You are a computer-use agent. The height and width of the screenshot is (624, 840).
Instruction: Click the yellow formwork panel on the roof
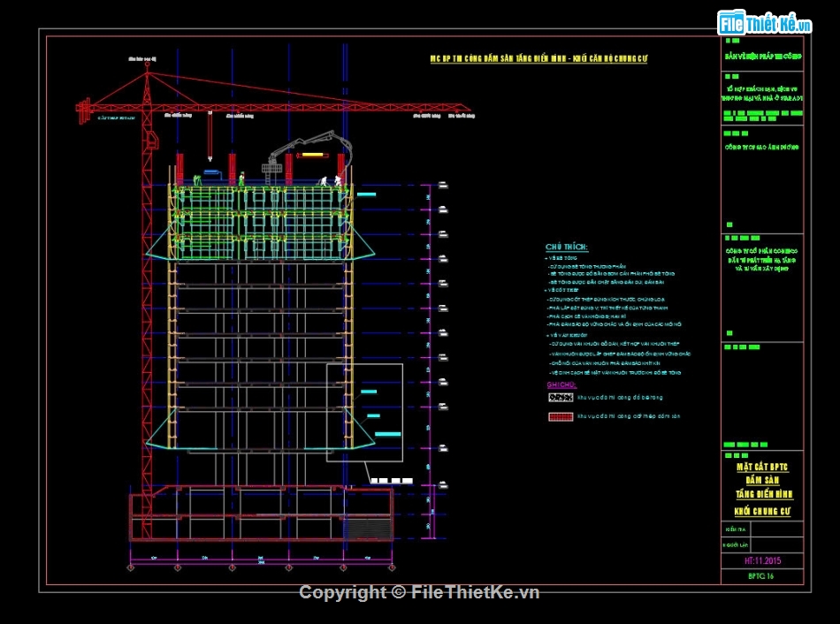pyautogui.click(x=312, y=155)
